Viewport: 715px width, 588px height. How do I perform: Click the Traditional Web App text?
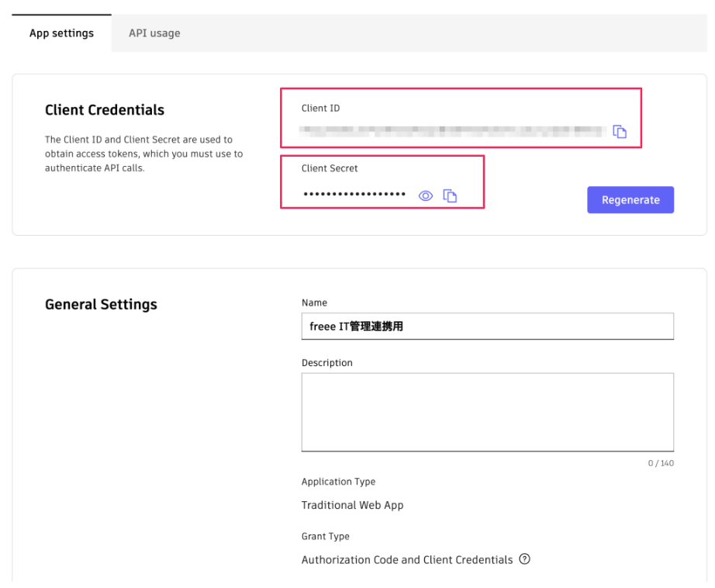pyautogui.click(x=352, y=505)
